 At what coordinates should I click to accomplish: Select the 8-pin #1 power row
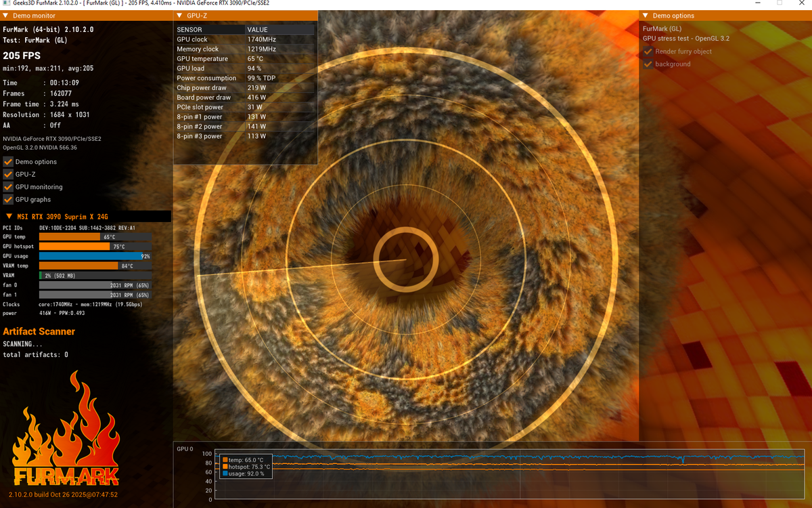(x=245, y=117)
